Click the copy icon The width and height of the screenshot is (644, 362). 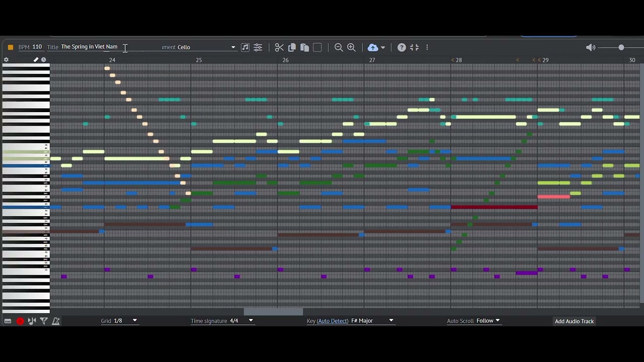(292, 47)
